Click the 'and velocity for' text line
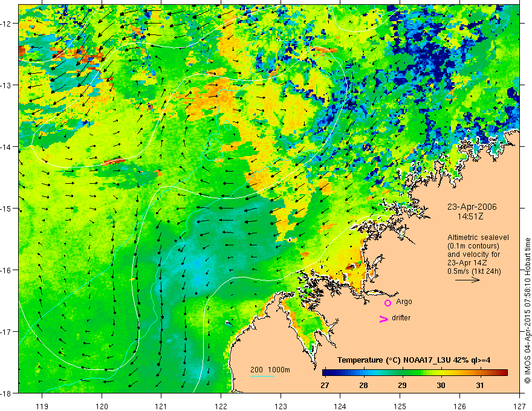The image size is (532, 411). coord(473,254)
